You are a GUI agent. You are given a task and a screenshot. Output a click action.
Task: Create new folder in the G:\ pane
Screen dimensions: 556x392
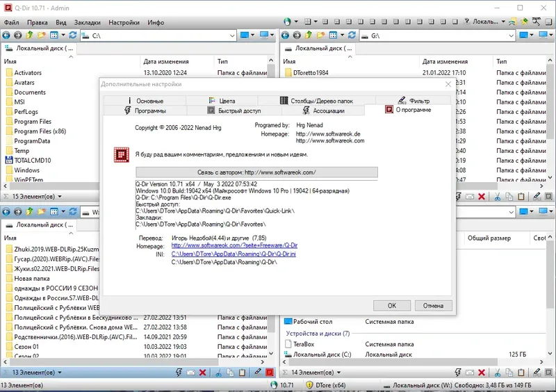pyautogui.click(x=320, y=35)
